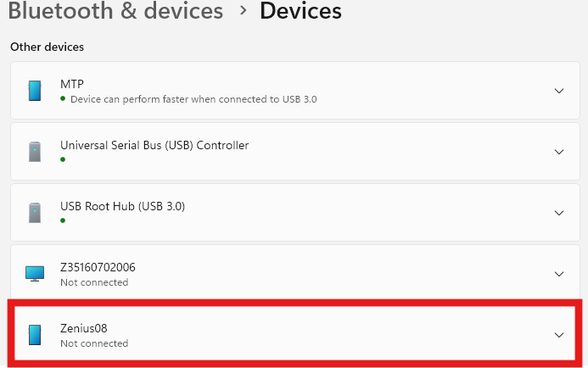Expand the Z35160702006 device entry
The width and height of the screenshot is (588, 368).
tap(558, 274)
